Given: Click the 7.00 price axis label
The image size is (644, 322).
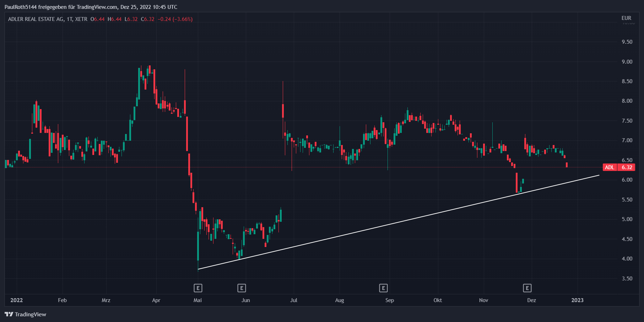Looking at the screenshot, I should (x=627, y=140).
